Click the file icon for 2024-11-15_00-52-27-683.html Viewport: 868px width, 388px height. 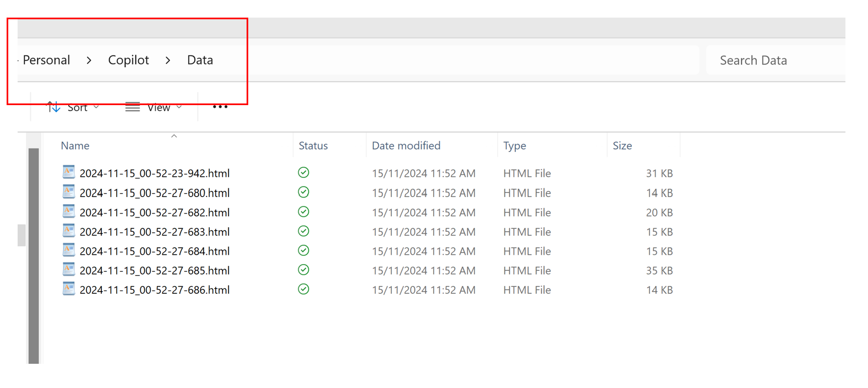[68, 231]
